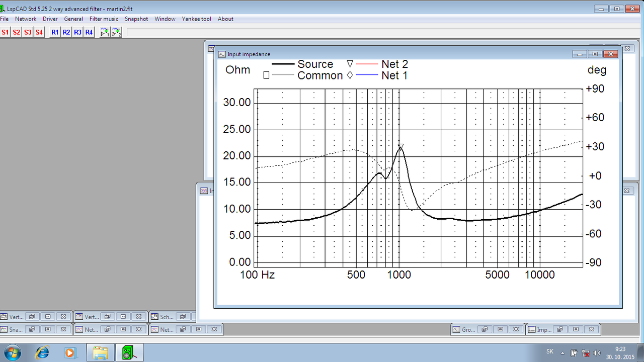Viewport: 644px width, 362px height.
Task: Open the Snapshot menu
Action: [136, 19]
